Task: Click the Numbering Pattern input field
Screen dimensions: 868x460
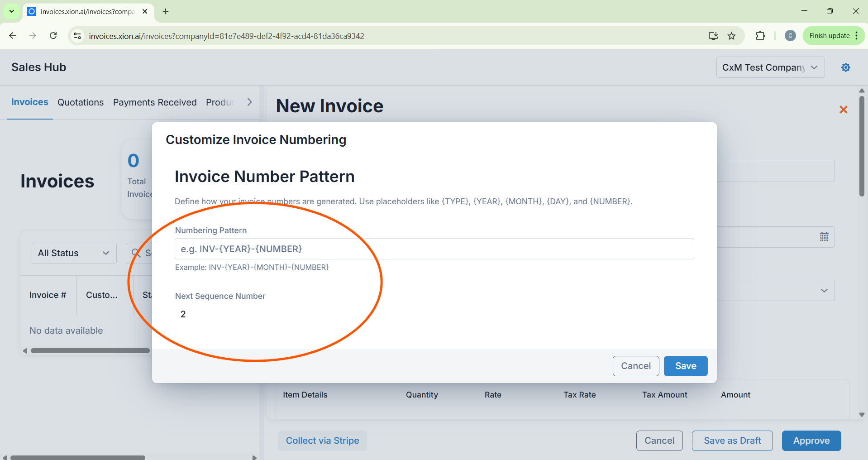Action: [434, 249]
